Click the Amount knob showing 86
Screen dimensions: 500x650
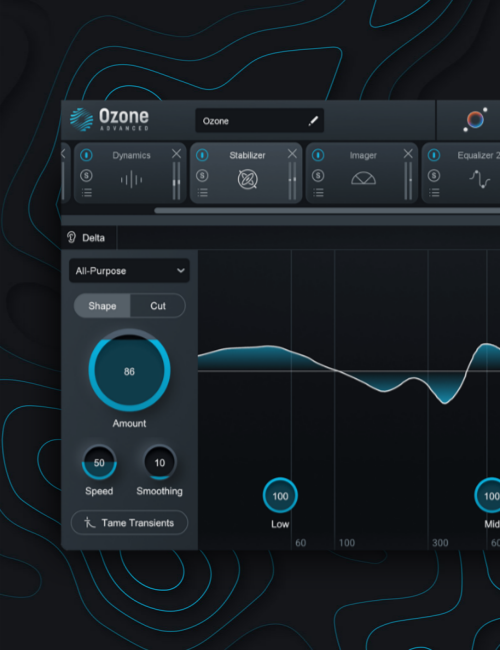[129, 370]
